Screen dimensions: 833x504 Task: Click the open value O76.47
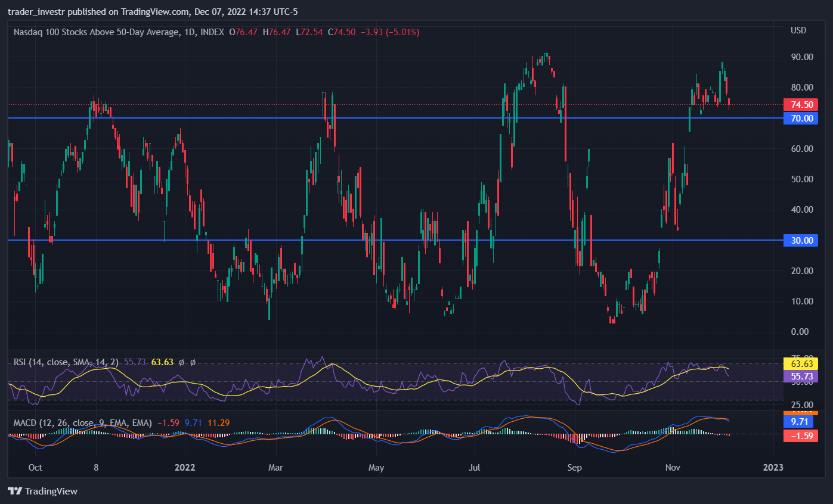pos(243,32)
